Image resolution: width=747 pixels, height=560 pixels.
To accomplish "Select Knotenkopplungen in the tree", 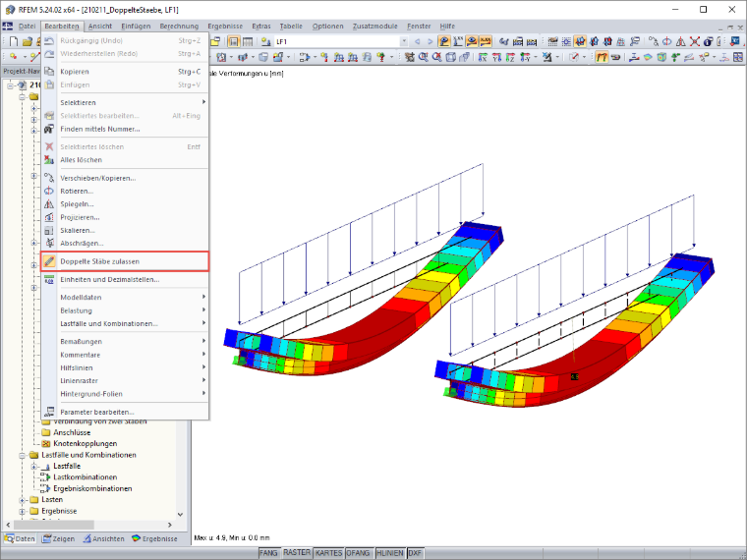I will click(85, 444).
